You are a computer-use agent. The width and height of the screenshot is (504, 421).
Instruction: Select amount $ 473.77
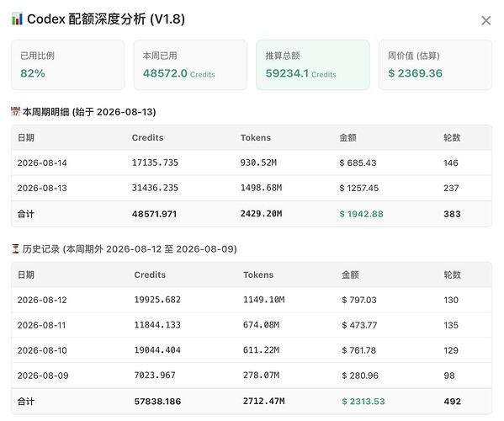359,325
